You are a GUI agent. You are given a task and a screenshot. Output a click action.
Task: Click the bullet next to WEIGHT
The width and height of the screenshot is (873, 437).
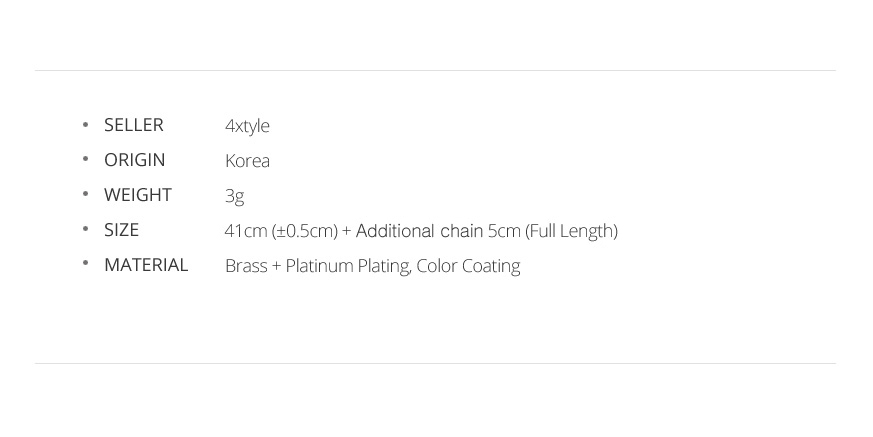tap(85, 194)
